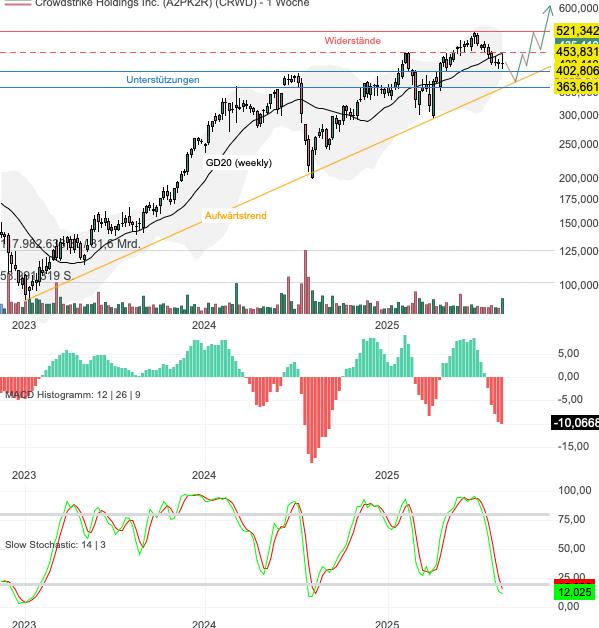Viewport: 599px width, 628px height.
Task: Click the 200,000 price axis value
Action: tap(578, 178)
